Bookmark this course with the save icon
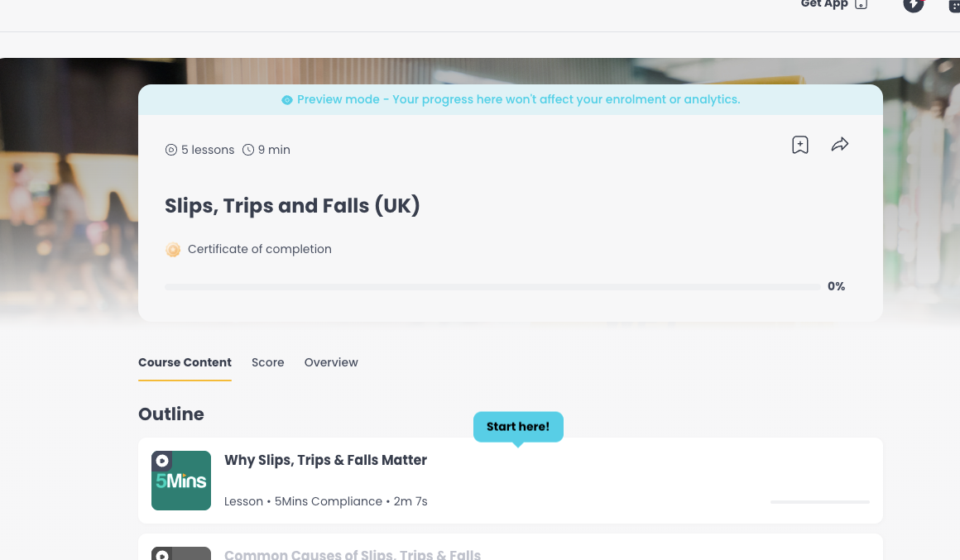The image size is (960, 560). click(x=800, y=145)
